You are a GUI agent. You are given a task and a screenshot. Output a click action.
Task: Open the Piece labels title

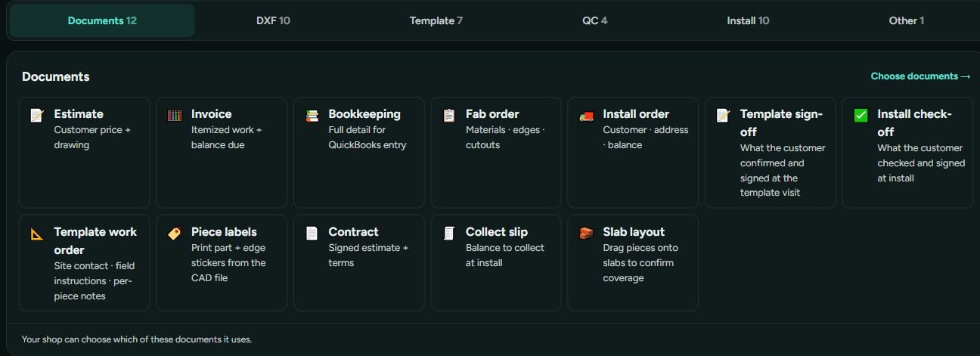click(x=224, y=232)
